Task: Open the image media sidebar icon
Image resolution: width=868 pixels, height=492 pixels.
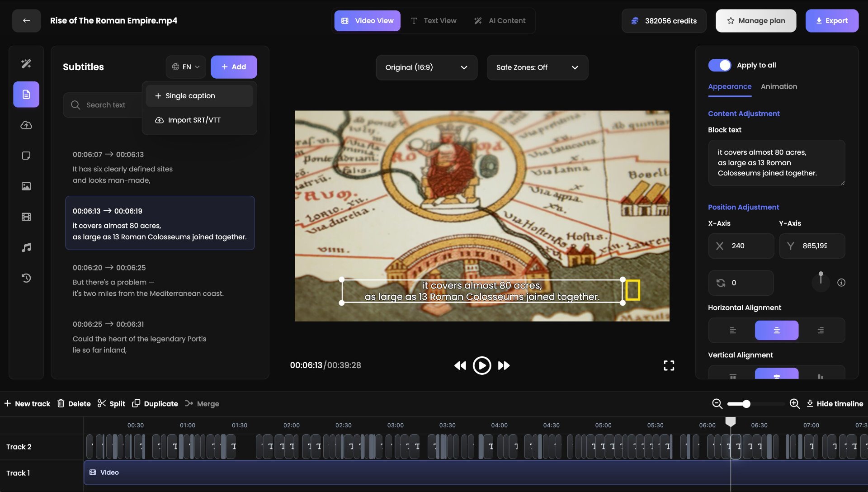Action: tap(26, 186)
